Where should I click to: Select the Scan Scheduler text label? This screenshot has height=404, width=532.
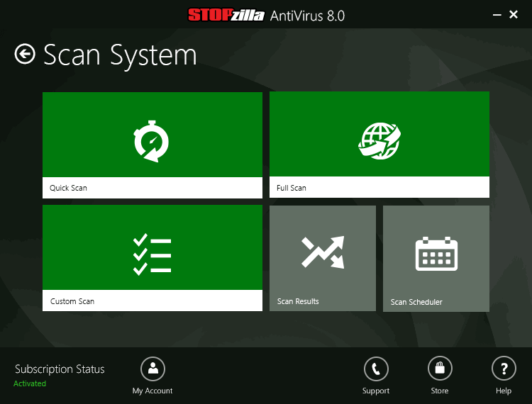click(416, 302)
